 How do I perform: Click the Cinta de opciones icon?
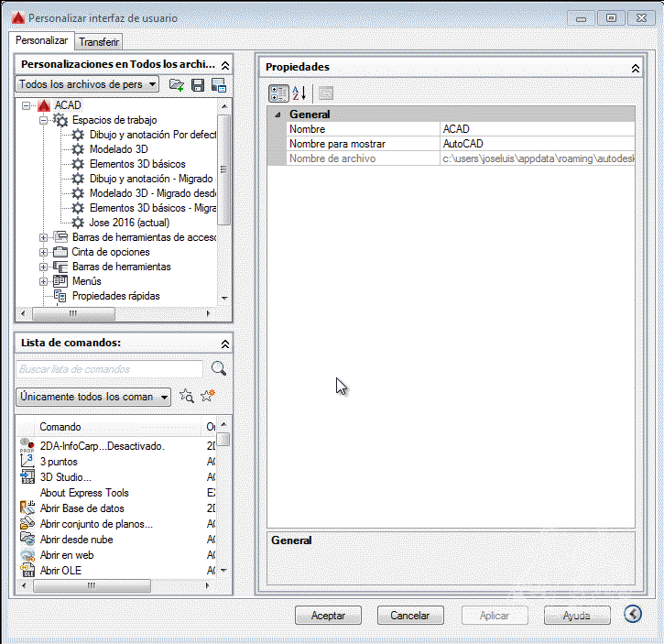60,252
